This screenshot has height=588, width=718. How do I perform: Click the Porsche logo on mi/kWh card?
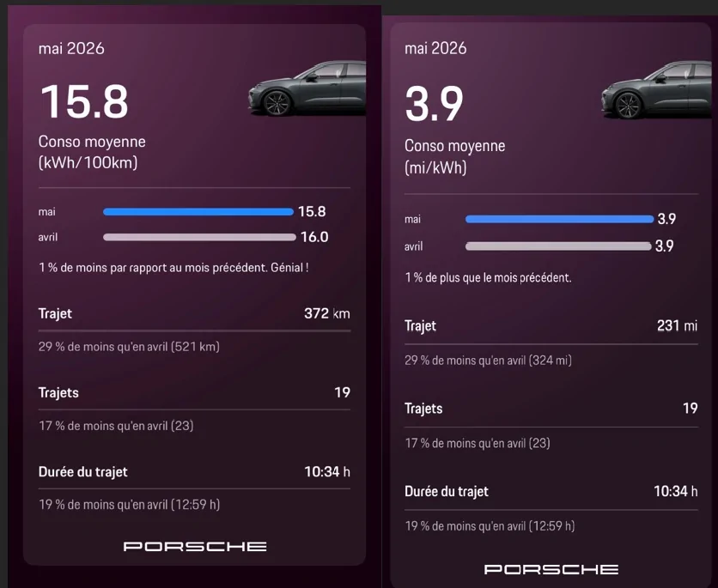click(x=551, y=569)
